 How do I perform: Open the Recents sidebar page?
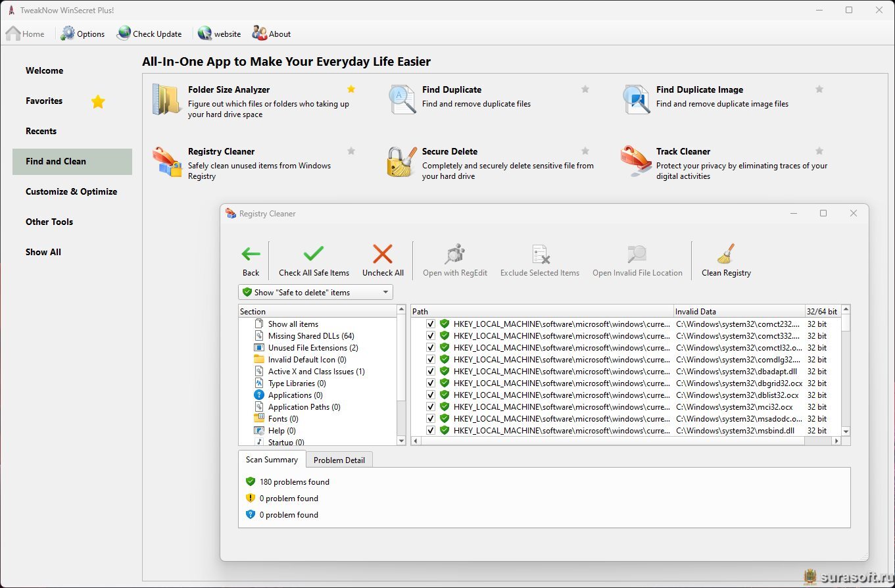point(41,131)
